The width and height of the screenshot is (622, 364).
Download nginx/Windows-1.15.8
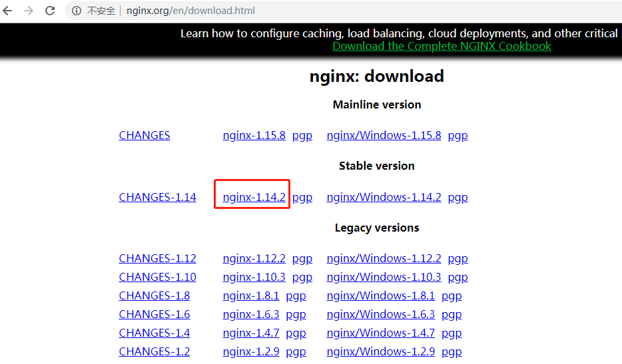(384, 135)
